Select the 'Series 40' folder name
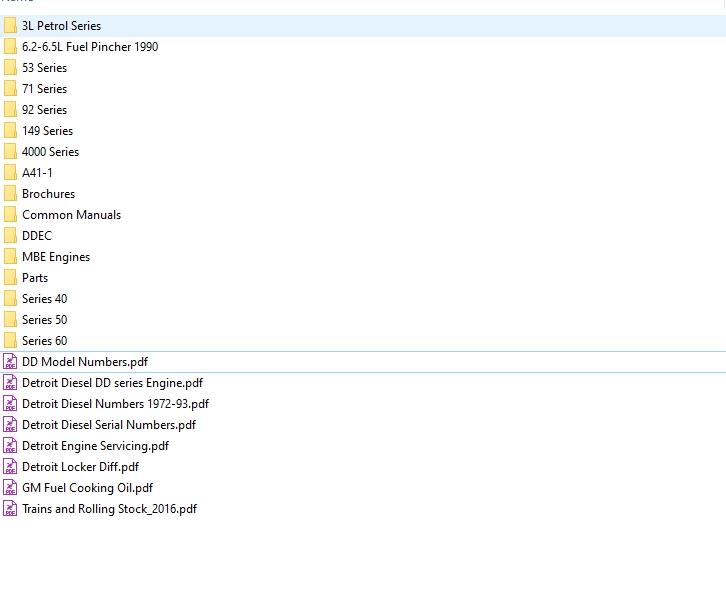726x614 pixels. click(x=44, y=299)
